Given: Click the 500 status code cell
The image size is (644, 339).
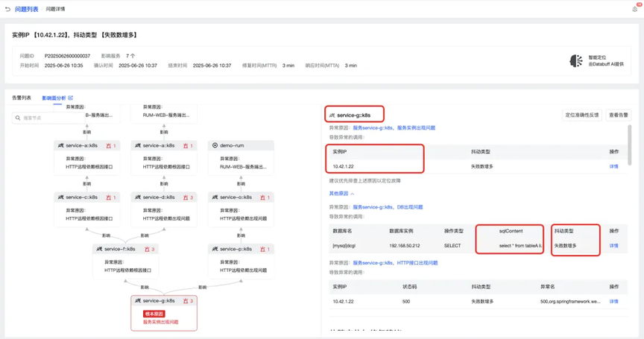Looking at the screenshot, I should [406, 301].
